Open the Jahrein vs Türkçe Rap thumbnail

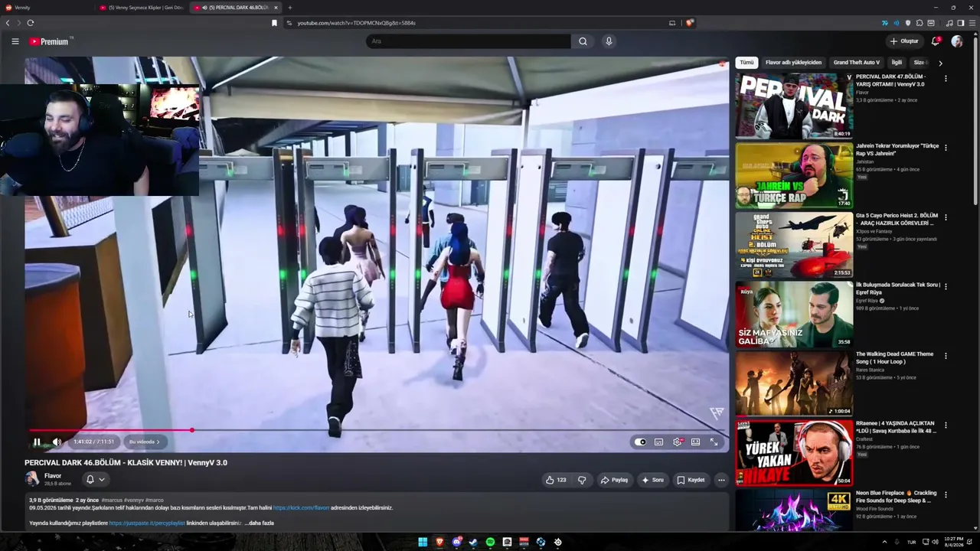[x=794, y=175]
